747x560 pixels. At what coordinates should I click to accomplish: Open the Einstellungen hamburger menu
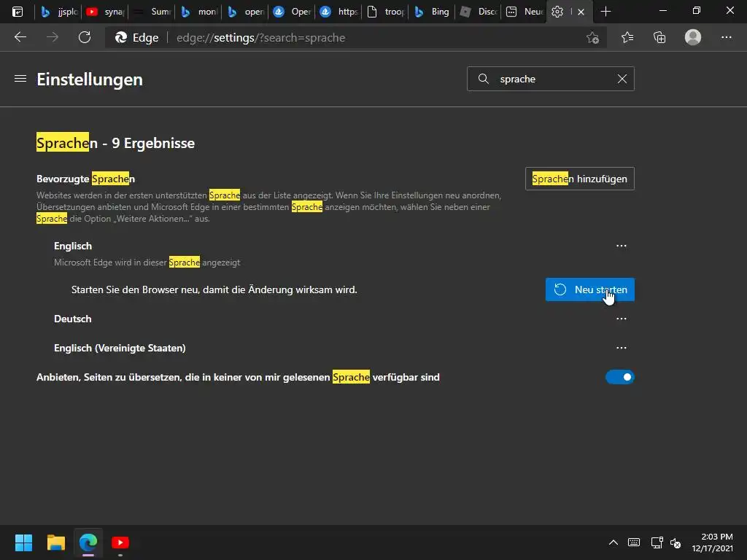coord(20,79)
